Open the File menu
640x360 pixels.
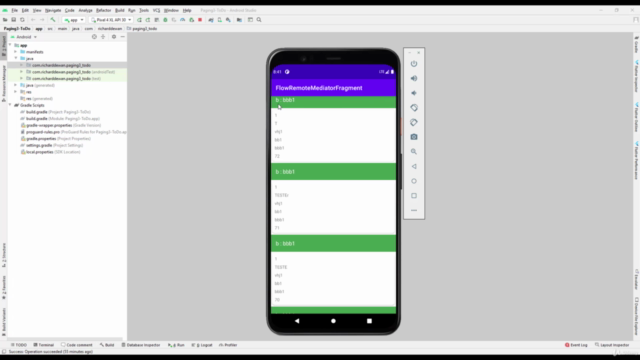[14, 10]
